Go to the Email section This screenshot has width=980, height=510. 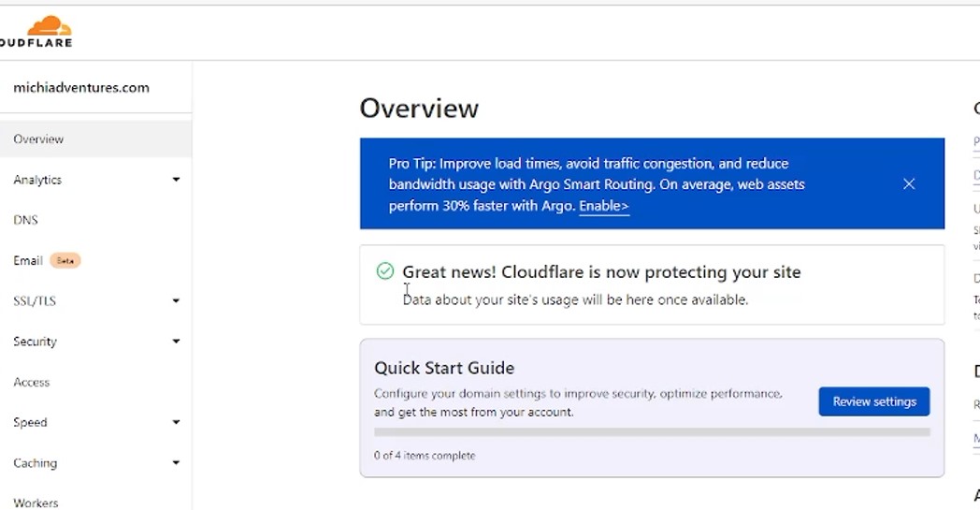[27, 260]
